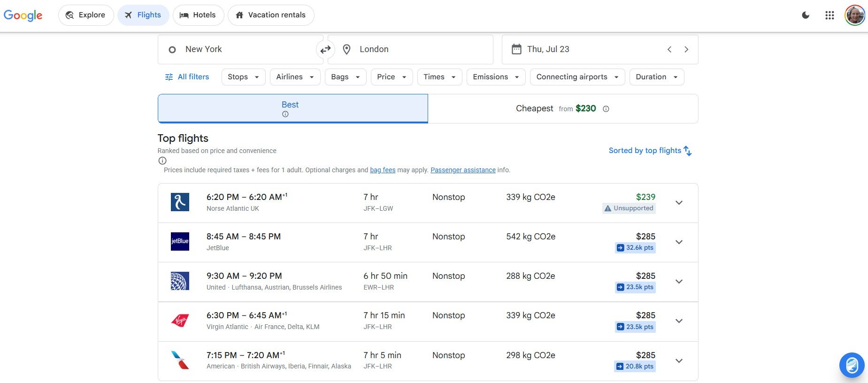The height and width of the screenshot is (383, 868).
Task: Open the Price filter dropdown
Action: click(x=392, y=77)
